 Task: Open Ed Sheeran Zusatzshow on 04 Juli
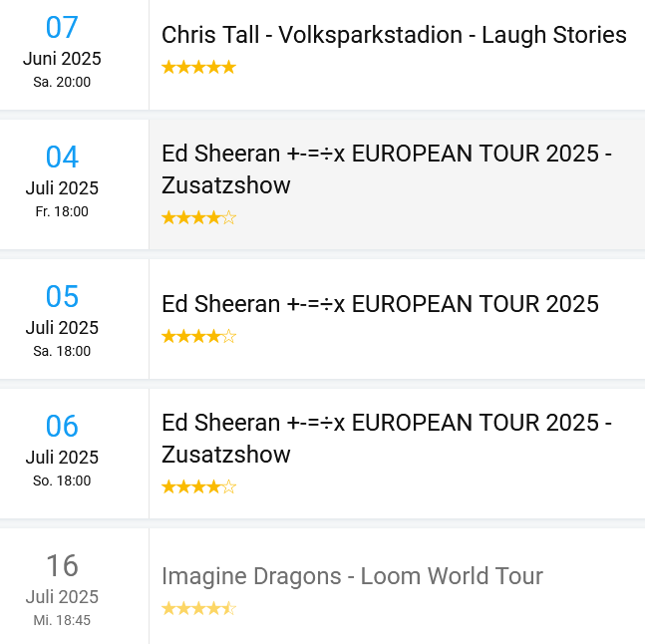pyautogui.click(x=387, y=169)
